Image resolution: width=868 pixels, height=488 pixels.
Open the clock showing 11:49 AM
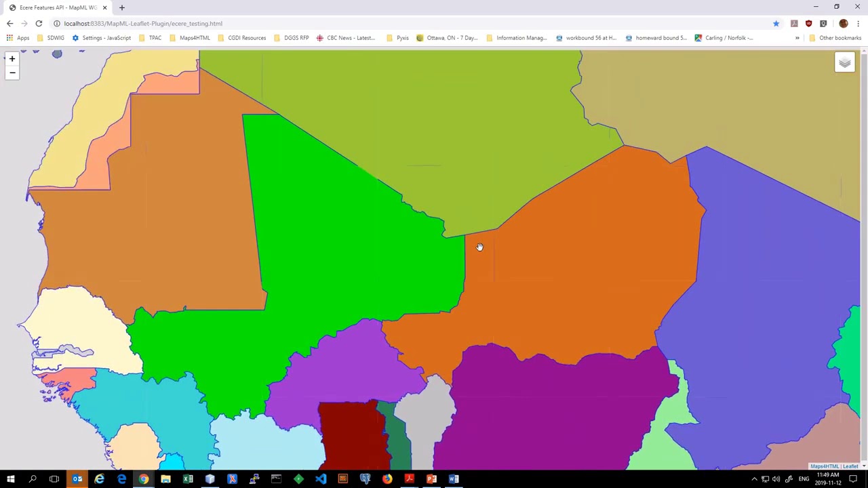[827, 479]
